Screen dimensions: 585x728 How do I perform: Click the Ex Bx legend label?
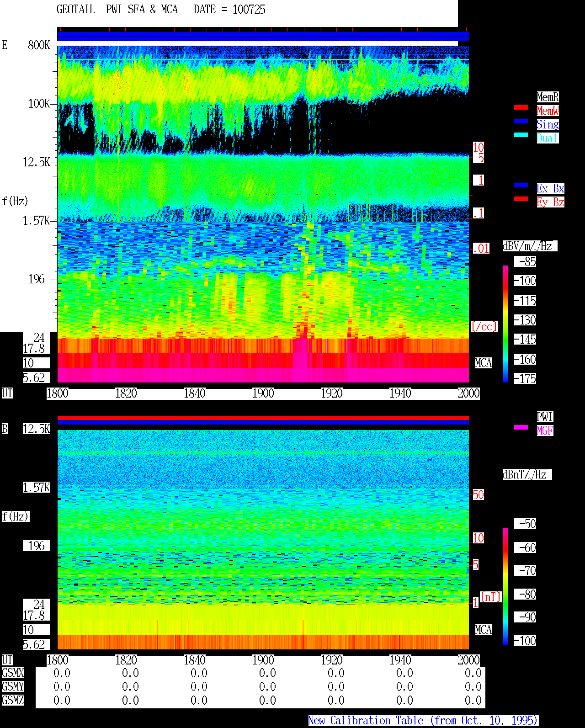550,188
